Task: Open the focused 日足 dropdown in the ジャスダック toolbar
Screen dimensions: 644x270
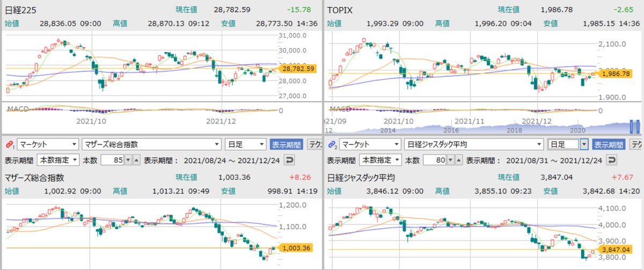Action: point(568,144)
